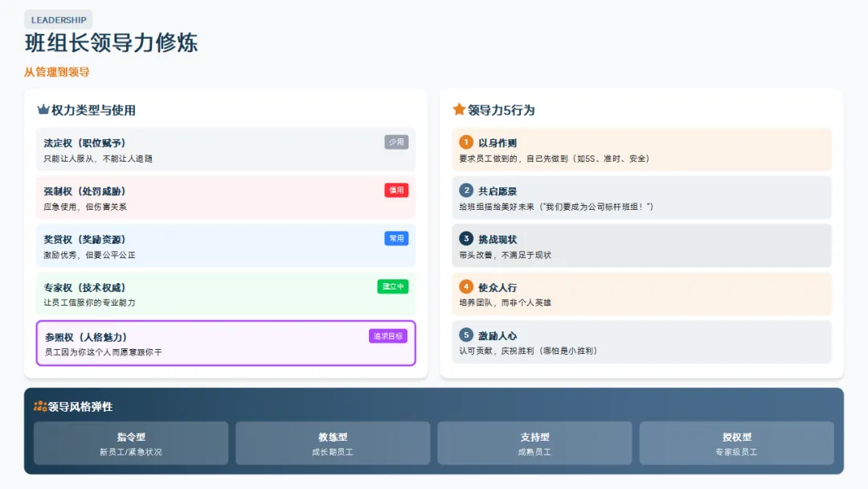
Task: Click the crown icon beside 权力类型与使用
Action: click(x=43, y=110)
